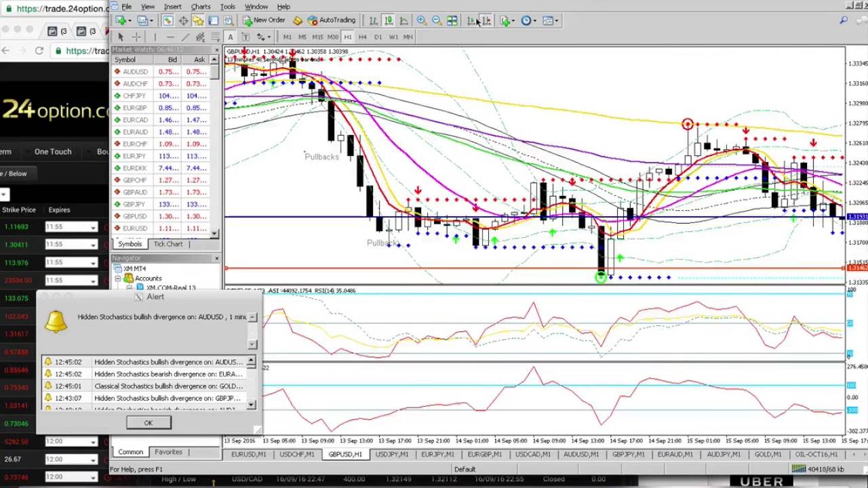
Task: Open the Periods clock dropdown icon
Action: tap(528, 20)
